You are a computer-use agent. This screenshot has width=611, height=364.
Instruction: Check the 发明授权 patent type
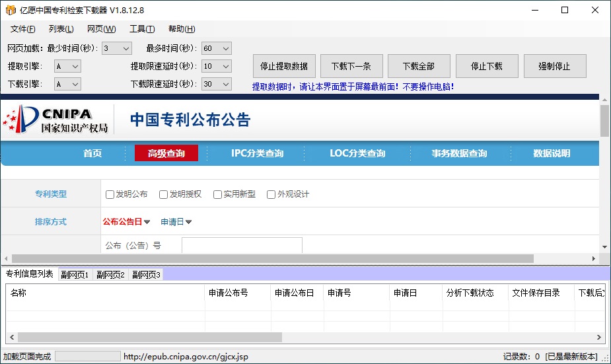click(164, 194)
